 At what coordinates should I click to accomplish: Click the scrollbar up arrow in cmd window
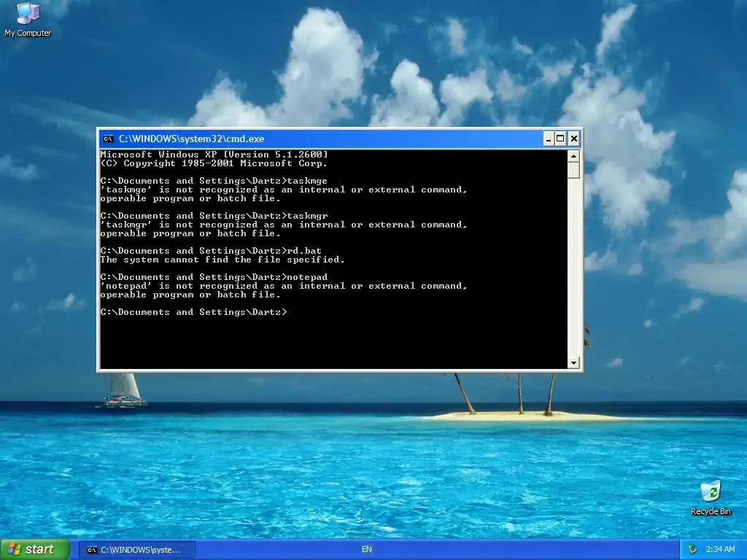[x=573, y=156]
